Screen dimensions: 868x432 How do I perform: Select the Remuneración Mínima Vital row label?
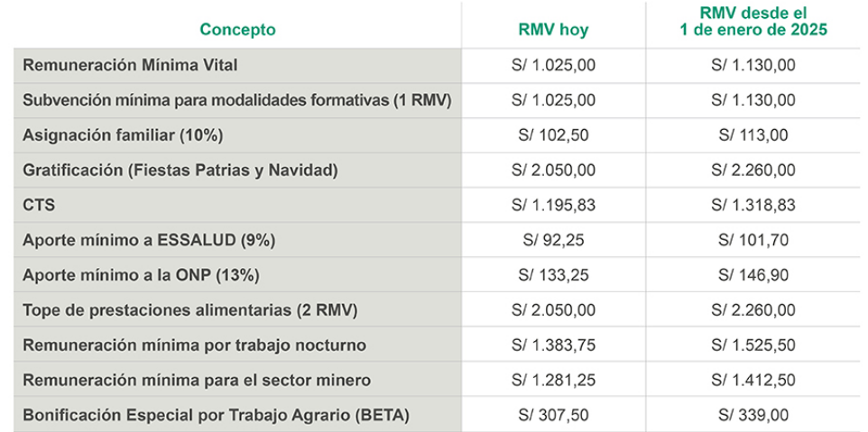[130, 65]
